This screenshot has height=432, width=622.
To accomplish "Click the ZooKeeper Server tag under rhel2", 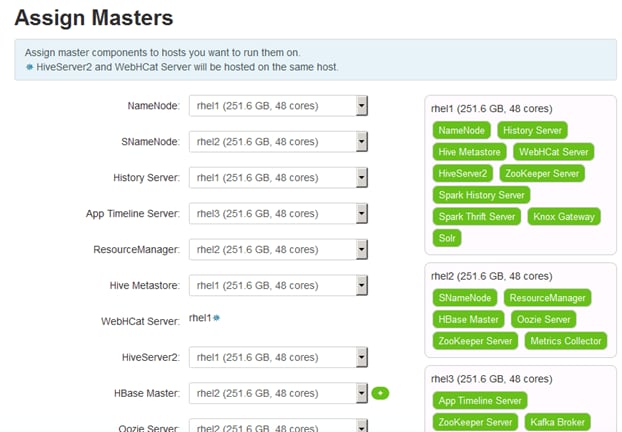I will (x=475, y=341).
